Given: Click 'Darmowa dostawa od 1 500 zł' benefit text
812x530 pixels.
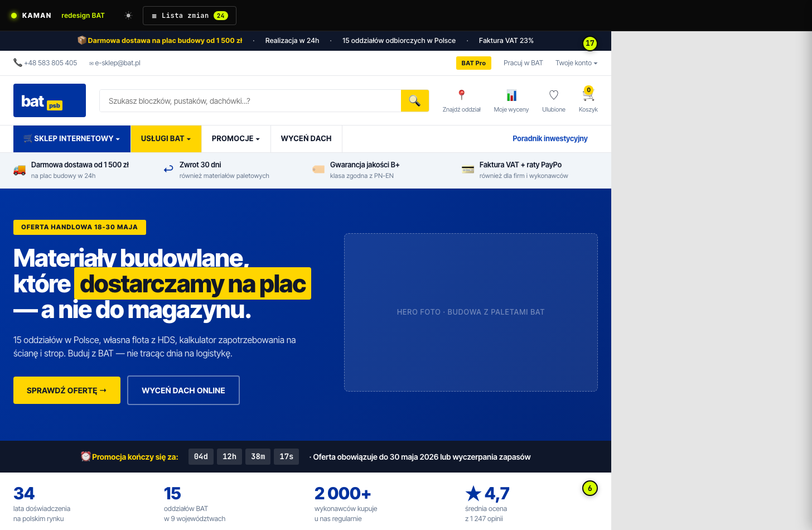Looking at the screenshot, I should [80, 165].
